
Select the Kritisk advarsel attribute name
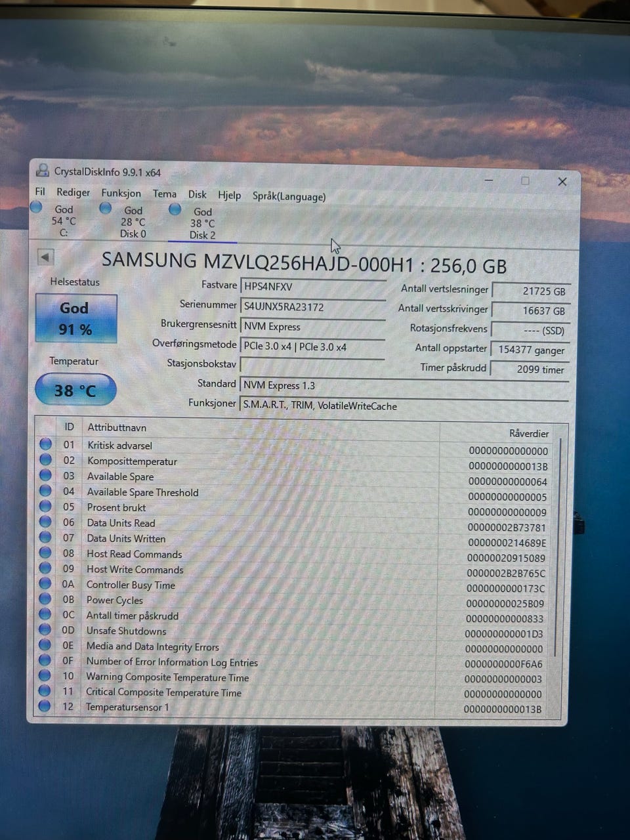(x=119, y=445)
